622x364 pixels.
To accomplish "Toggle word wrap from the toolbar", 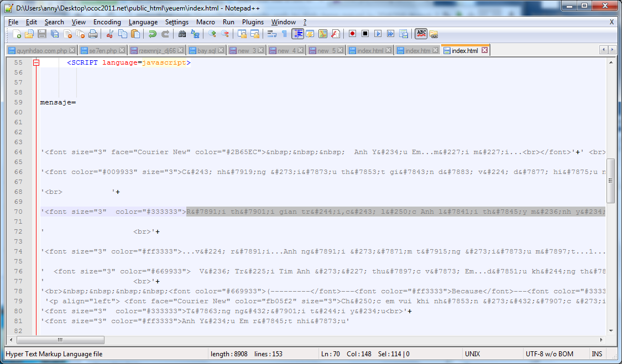I will click(271, 34).
